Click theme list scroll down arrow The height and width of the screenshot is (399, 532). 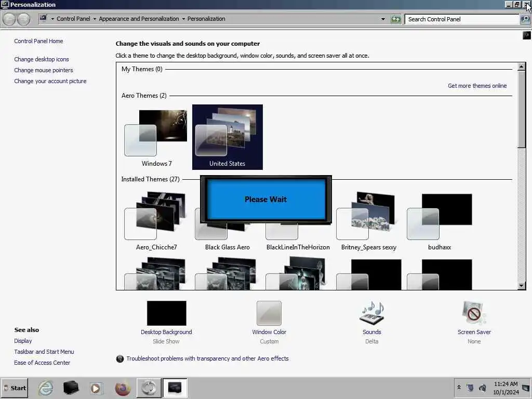point(522,286)
